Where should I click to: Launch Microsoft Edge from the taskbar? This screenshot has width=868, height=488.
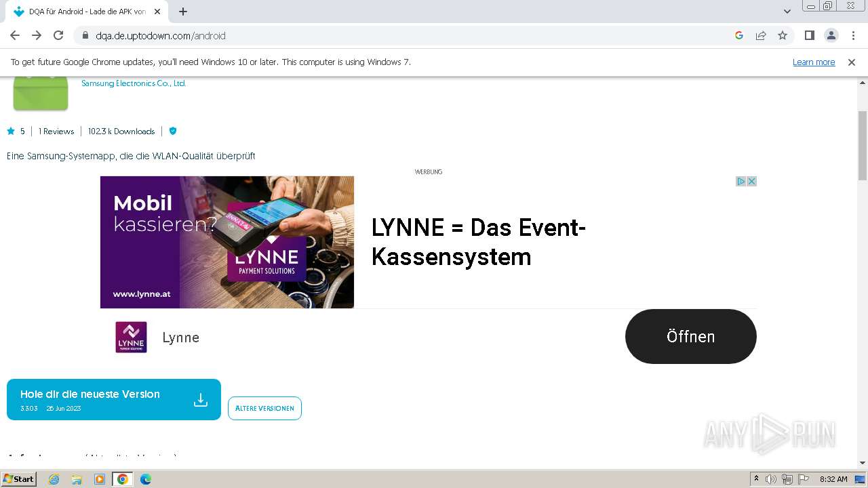146,479
